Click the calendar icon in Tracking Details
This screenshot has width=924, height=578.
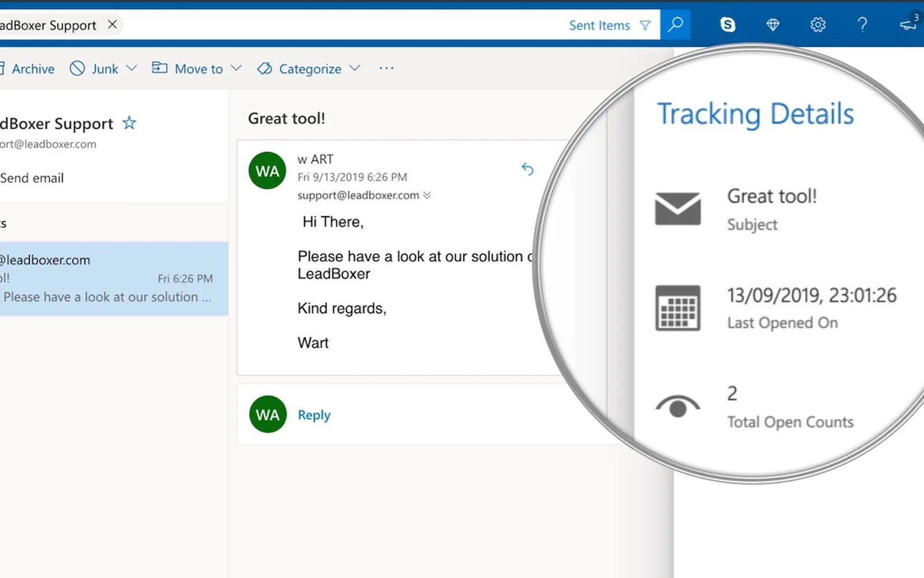click(678, 308)
